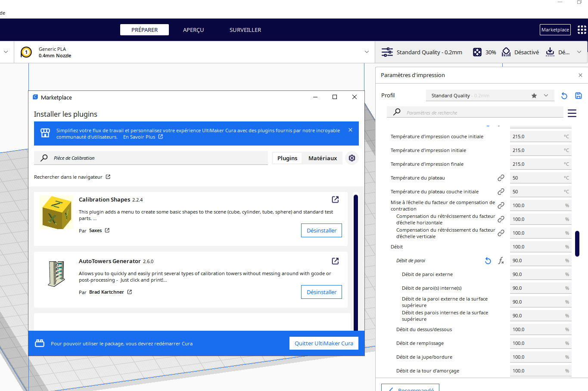
Task: Edit the Débit du dessus/dessous value
Action: (x=541, y=329)
